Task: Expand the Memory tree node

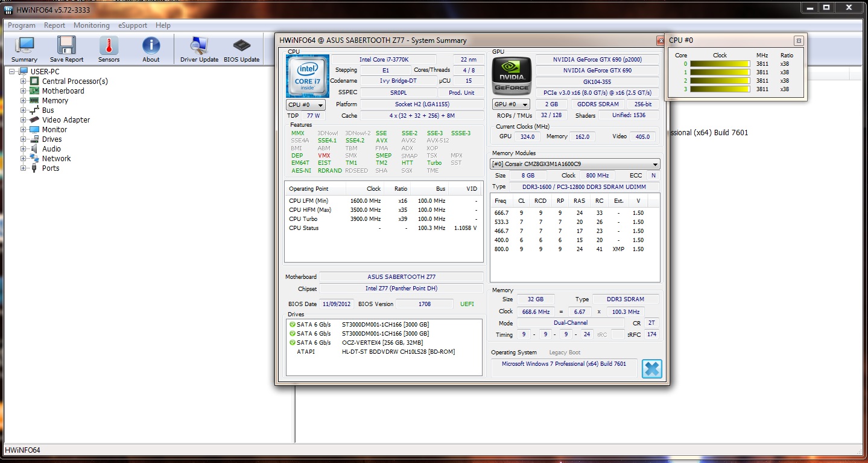Action: click(23, 100)
